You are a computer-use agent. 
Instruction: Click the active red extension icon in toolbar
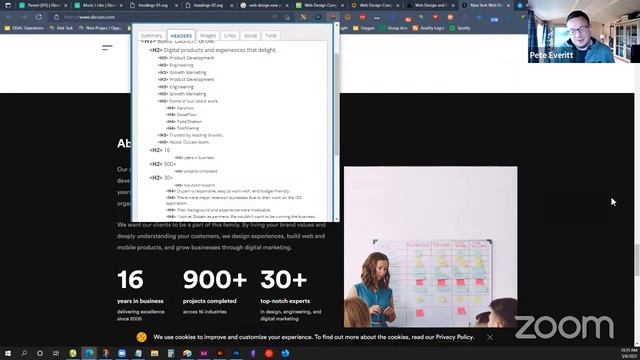333,17
